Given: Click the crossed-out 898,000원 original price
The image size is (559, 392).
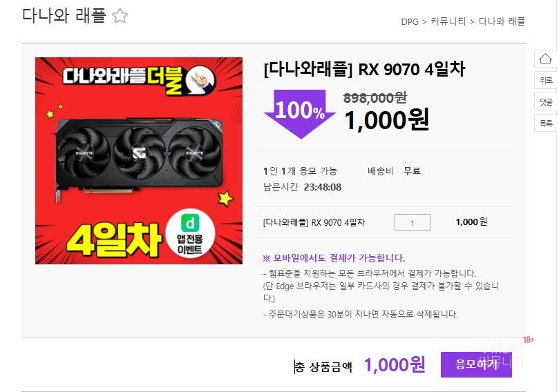Looking at the screenshot, I should click(x=375, y=97).
